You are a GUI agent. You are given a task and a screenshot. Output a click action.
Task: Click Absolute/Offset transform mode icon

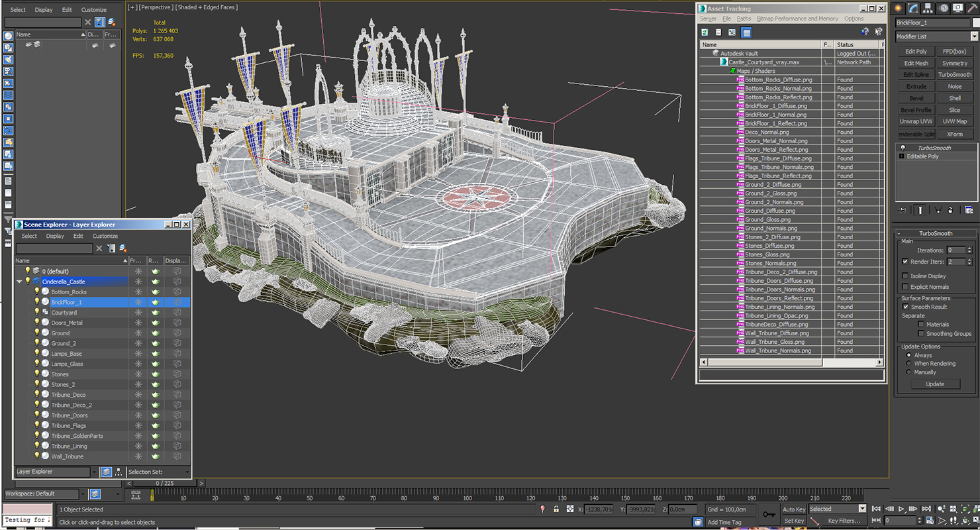tap(569, 509)
